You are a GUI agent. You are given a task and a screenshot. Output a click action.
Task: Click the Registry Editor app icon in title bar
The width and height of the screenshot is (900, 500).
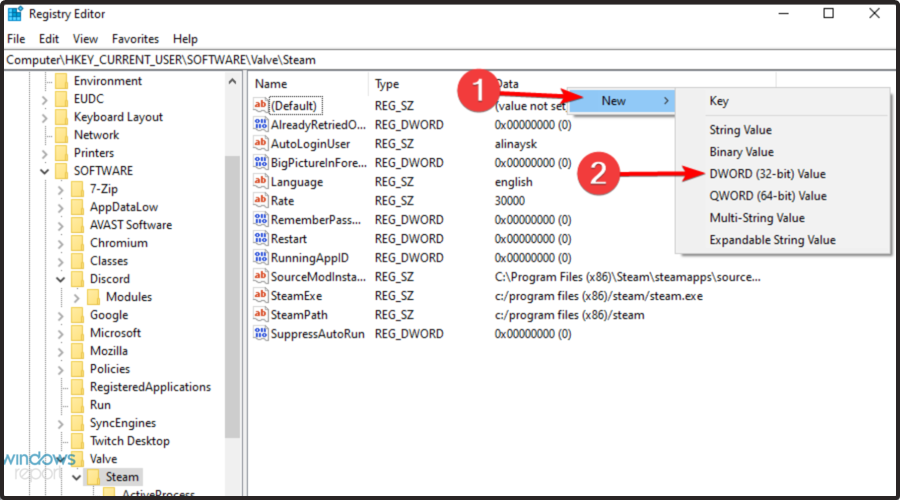(15, 14)
